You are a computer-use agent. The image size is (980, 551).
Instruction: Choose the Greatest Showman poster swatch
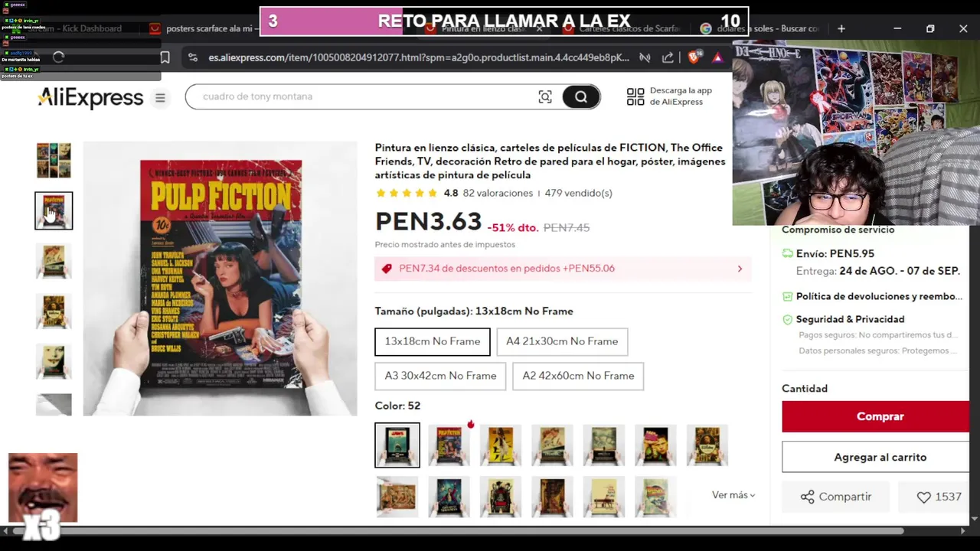tap(449, 497)
